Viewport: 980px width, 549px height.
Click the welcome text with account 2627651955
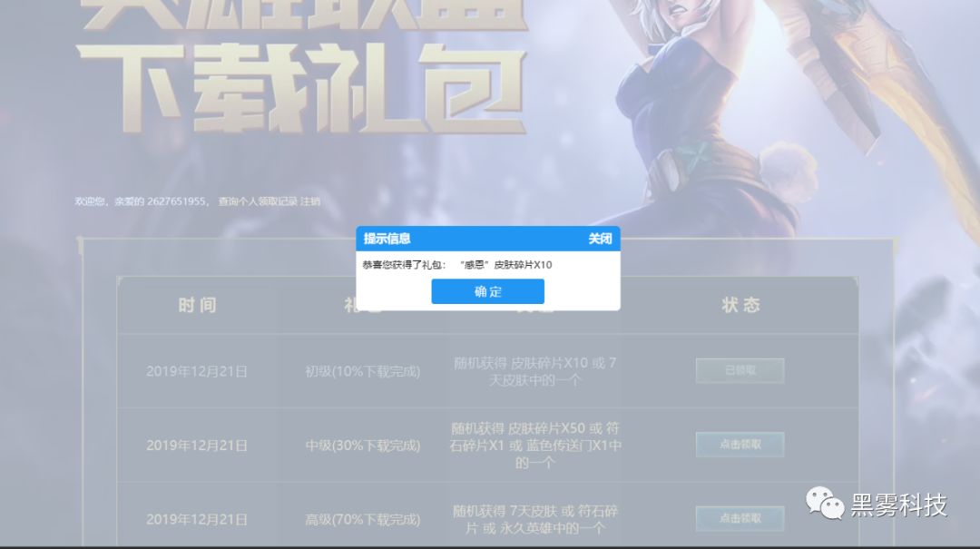[141, 201]
